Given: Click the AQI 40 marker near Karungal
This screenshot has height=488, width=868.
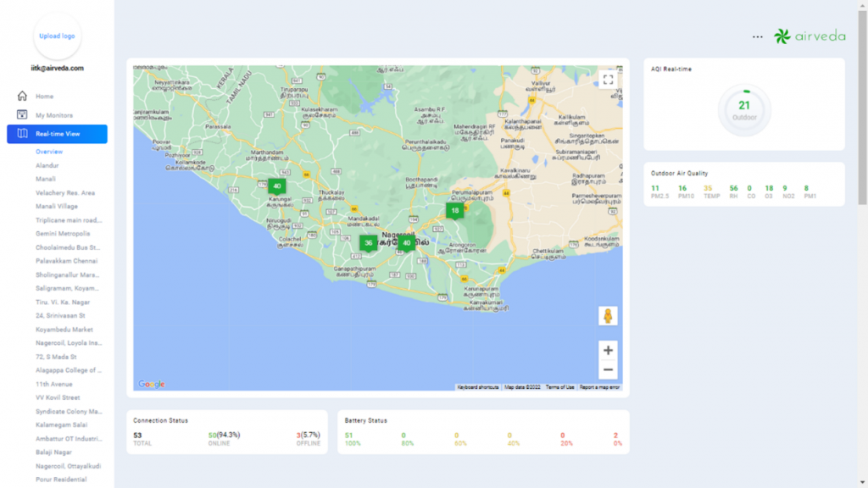Looking at the screenshot, I should (x=277, y=186).
